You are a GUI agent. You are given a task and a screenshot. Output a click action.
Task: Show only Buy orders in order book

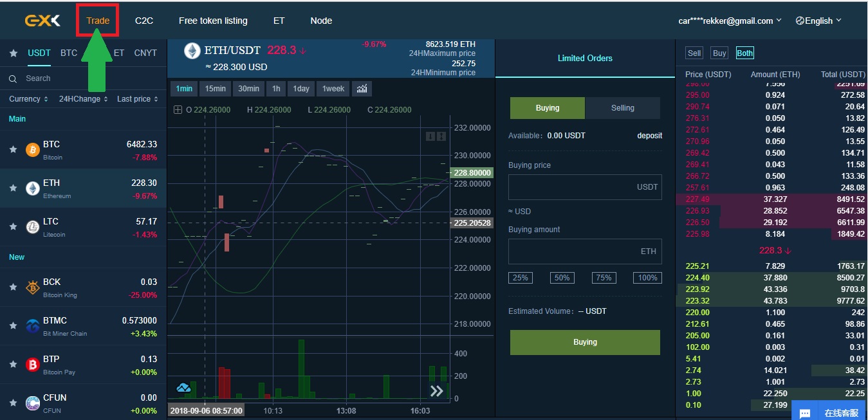click(719, 53)
